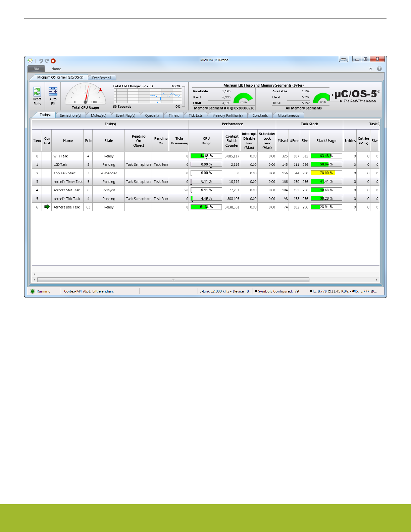This screenshot has height=532, width=411.
Task: Click the 43.65 % CPU usage bar
Action: pos(206,156)
